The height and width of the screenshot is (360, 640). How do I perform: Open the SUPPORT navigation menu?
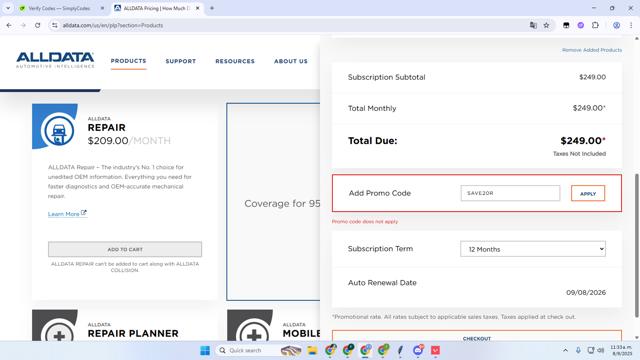(181, 61)
